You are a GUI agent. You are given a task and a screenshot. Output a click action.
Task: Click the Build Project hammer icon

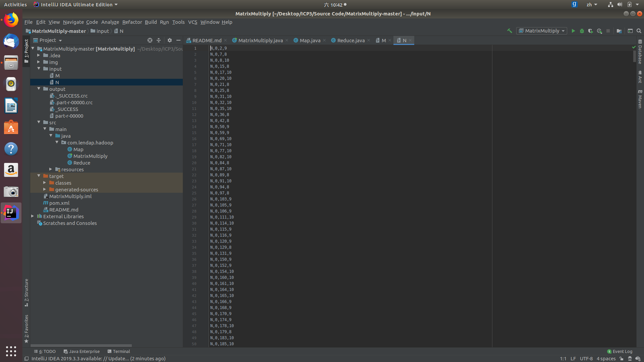click(x=509, y=31)
